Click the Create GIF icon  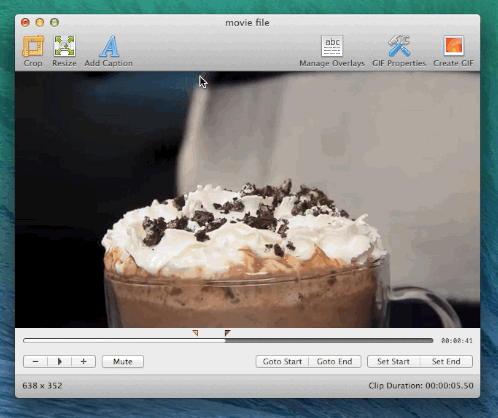tap(453, 46)
